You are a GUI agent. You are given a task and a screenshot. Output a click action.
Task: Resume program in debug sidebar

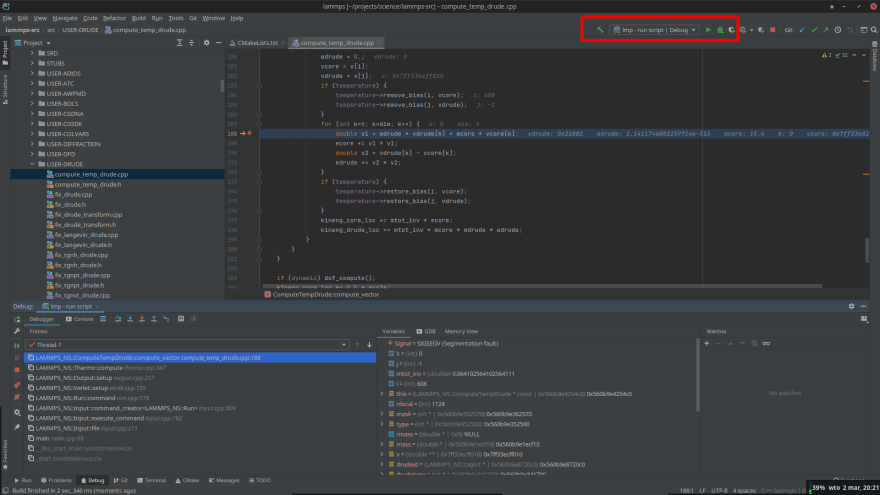[x=17, y=345]
